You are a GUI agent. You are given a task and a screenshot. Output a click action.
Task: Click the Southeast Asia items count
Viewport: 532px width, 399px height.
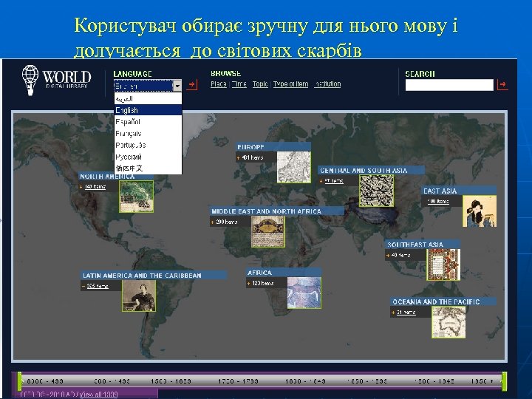point(400,255)
